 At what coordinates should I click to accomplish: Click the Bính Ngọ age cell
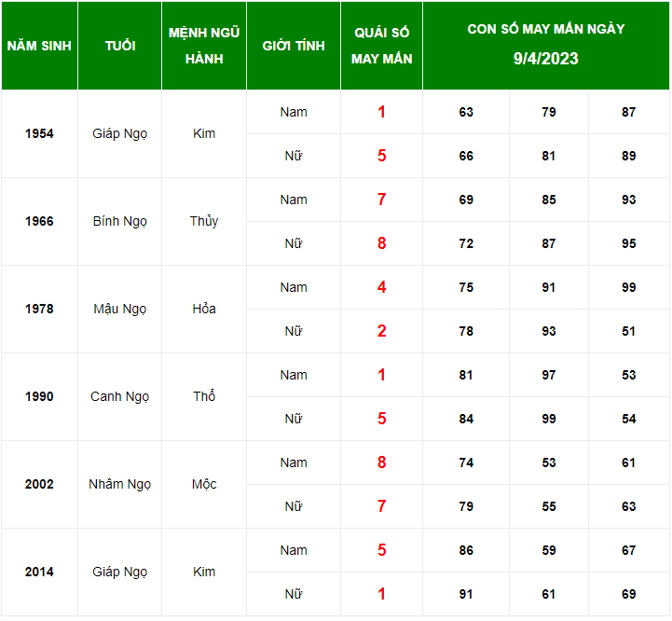coord(119,221)
